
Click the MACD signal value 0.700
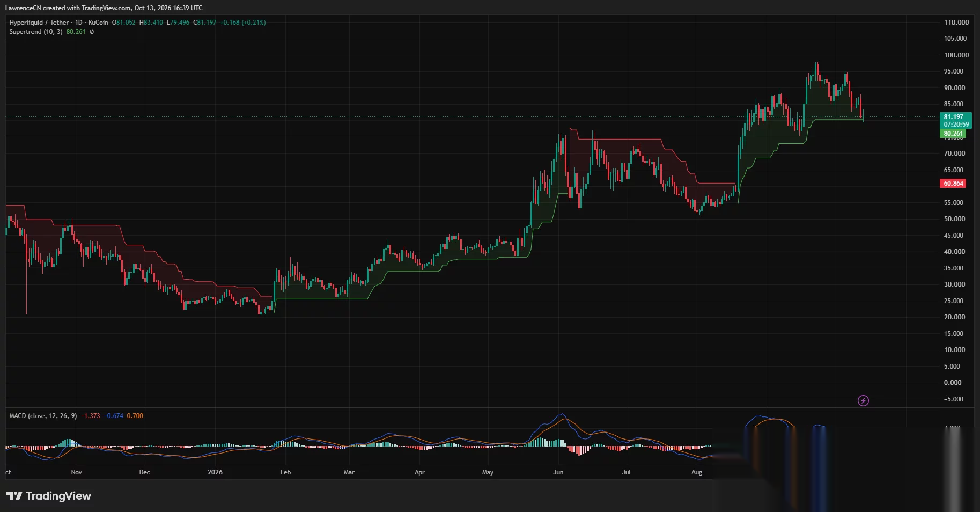pos(135,416)
